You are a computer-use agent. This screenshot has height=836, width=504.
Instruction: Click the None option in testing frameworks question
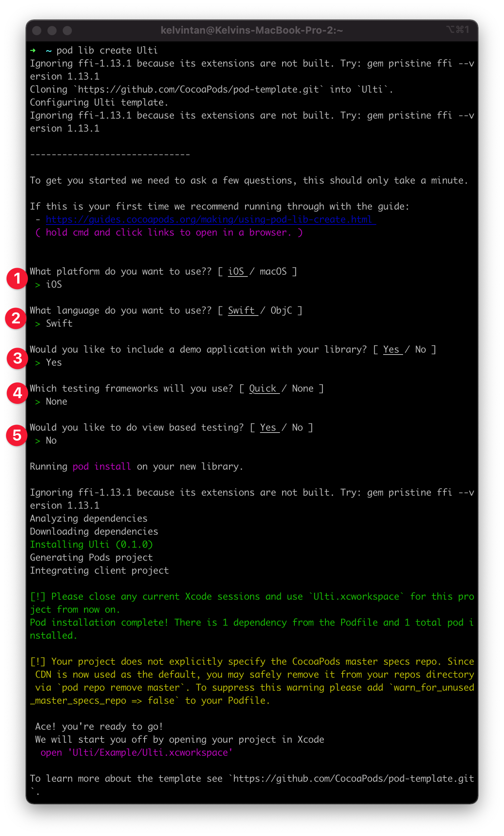point(302,389)
